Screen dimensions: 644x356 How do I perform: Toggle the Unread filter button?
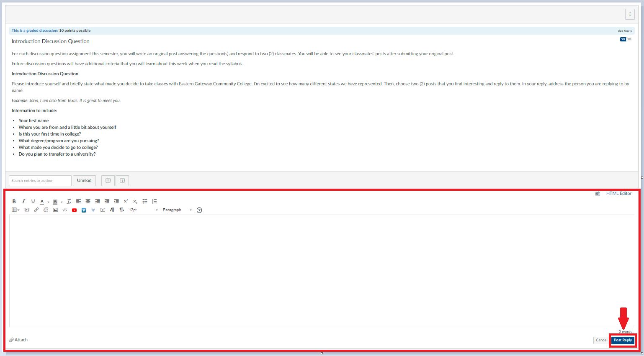pyautogui.click(x=84, y=181)
